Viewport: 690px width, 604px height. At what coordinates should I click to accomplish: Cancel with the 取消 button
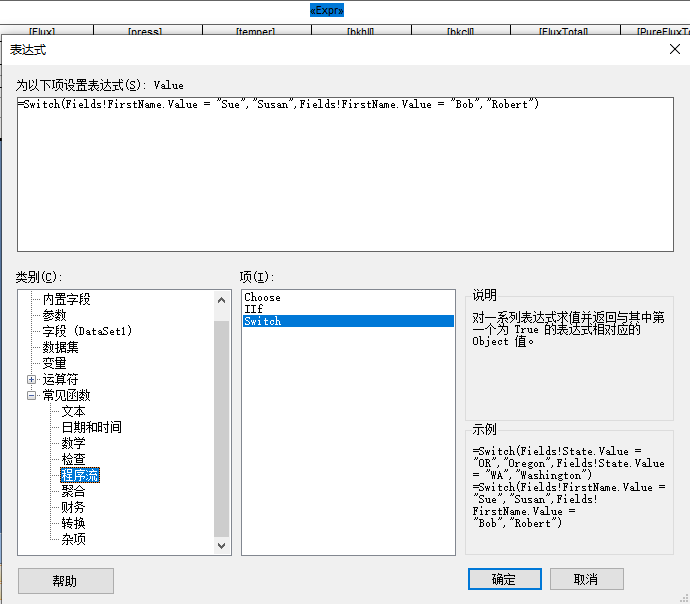point(587,579)
